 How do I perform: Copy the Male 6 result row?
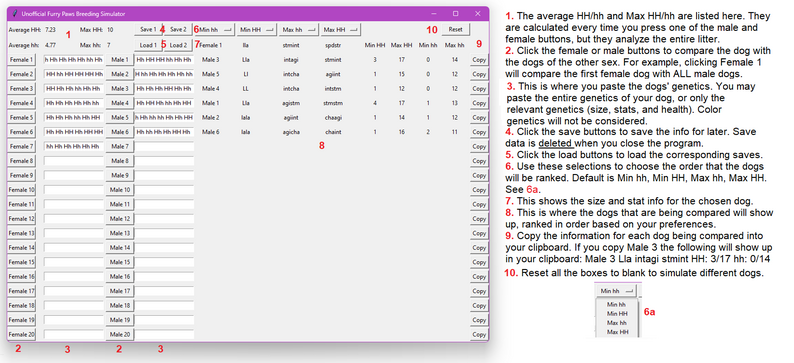479,132
